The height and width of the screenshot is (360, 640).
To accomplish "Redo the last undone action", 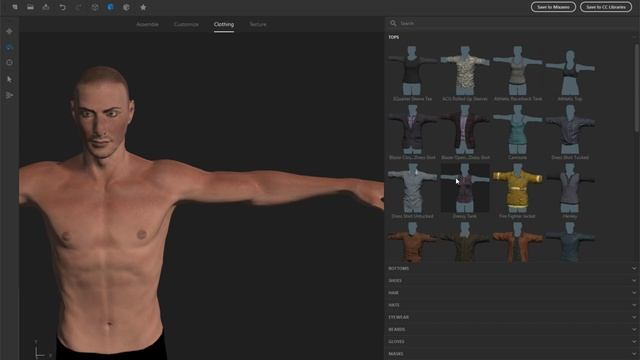I will 78,7.
